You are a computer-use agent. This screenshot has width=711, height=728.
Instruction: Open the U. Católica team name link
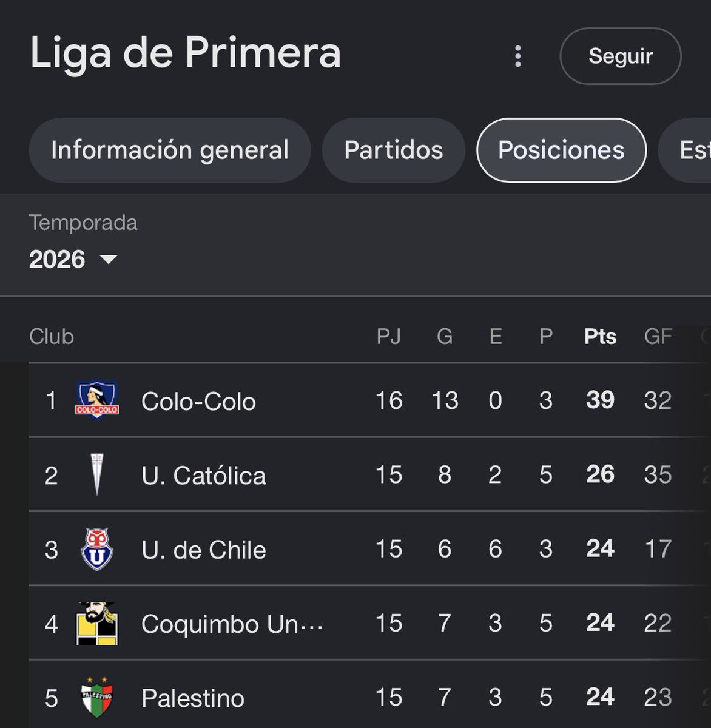(x=203, y=475)
